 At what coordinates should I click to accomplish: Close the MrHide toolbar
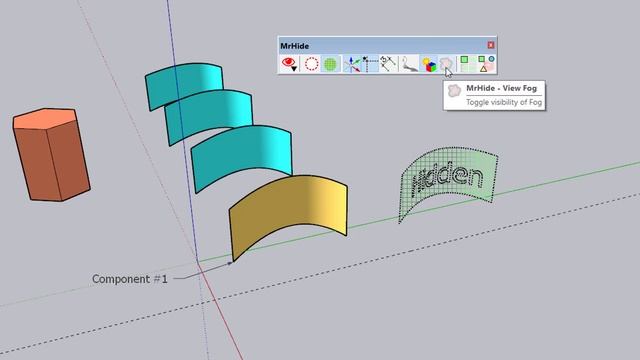pos(491,45)
